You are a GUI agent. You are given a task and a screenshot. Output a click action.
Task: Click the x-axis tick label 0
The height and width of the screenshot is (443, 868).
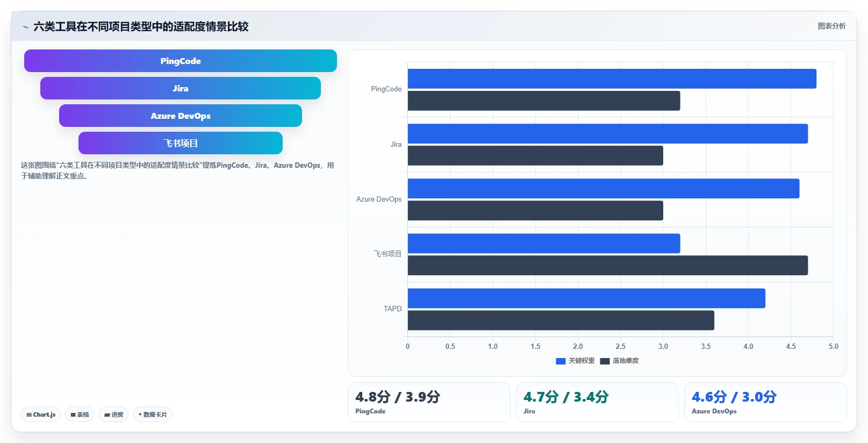click(x=407, y=347)
